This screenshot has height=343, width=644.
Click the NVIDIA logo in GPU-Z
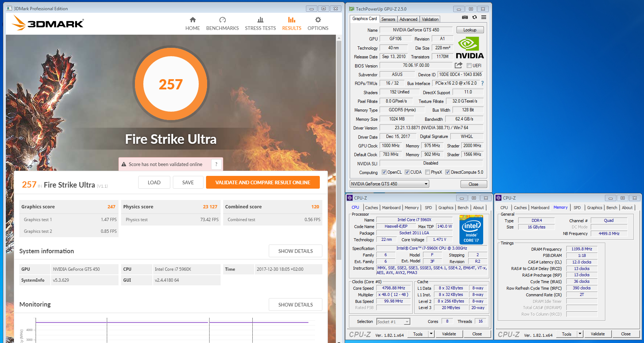pos(470,48)
